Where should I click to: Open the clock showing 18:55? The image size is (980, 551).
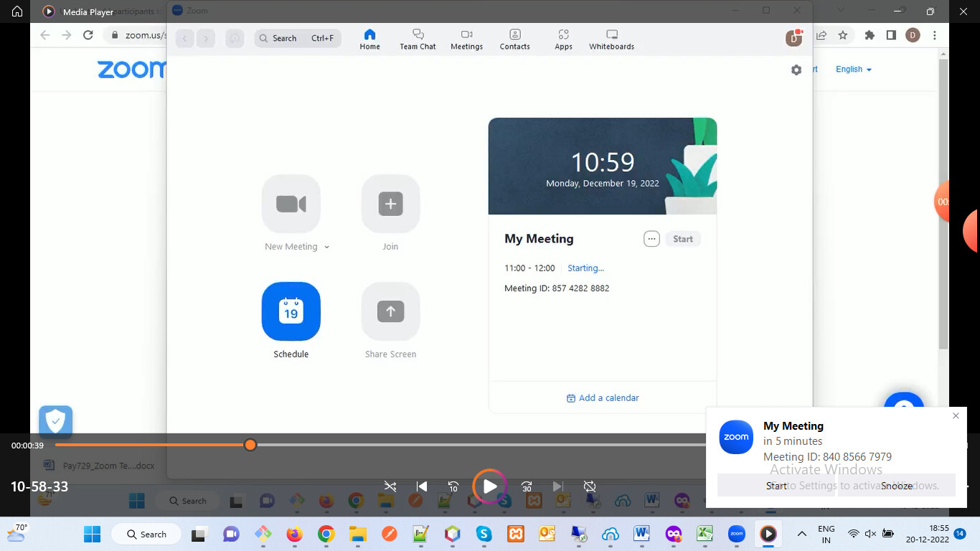tap(928, 534)
